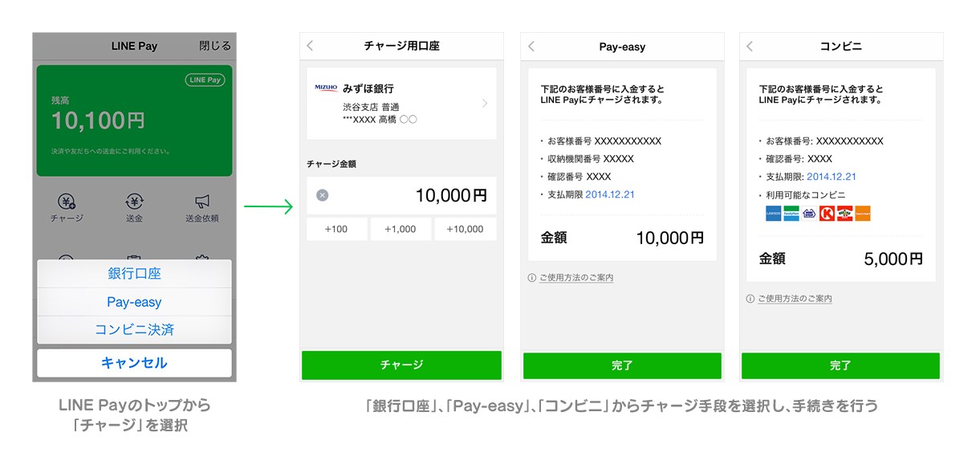Go back from the Pay-easy screen
This screenshot has height=461, width=980.
(531, 47)
